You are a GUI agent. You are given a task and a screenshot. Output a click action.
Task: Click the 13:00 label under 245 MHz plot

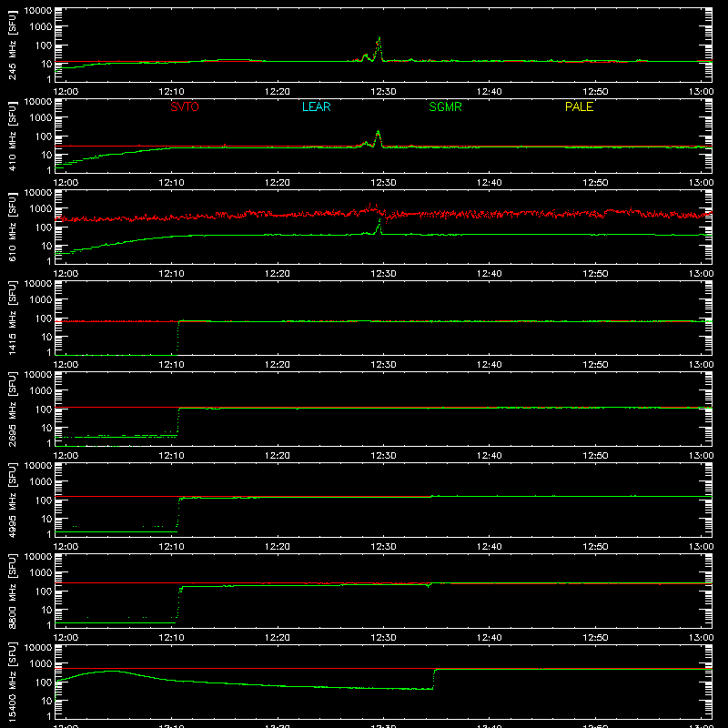(x=701, y=92)
